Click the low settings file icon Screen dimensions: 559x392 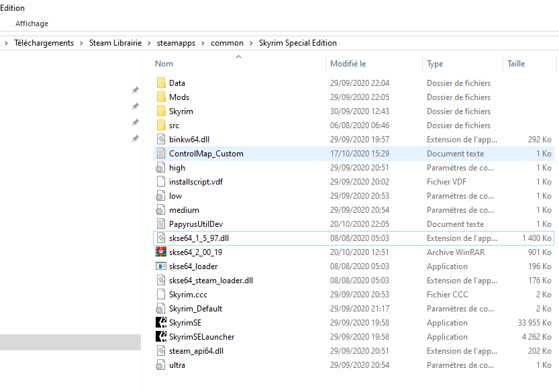161,195
